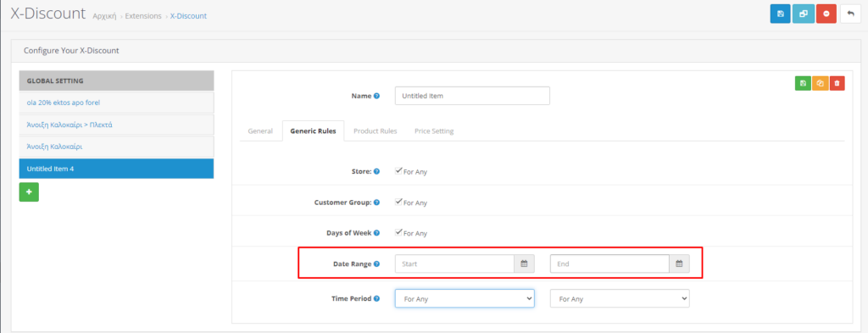Open calendar picker for Start date
The height and width of the screenshot is (333, 868).
524,264
